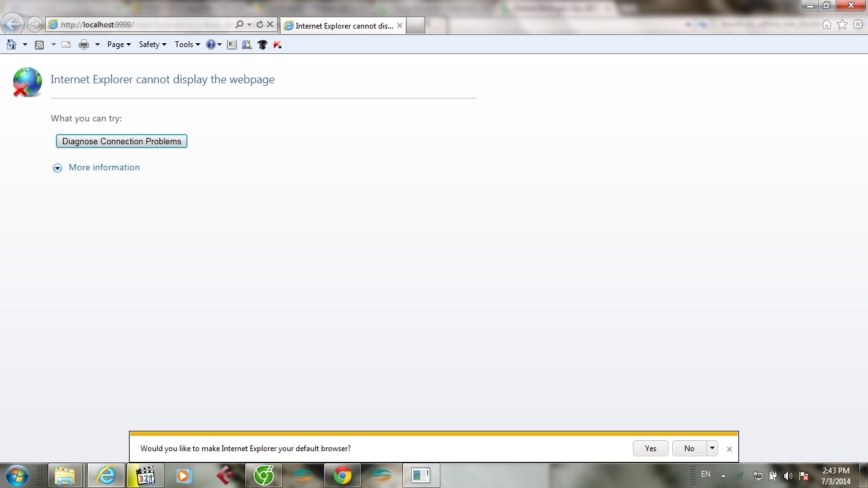The width and height of the screenshot is (868, 488).
Task: Open the Tools menu
Action: click(187, 44)
